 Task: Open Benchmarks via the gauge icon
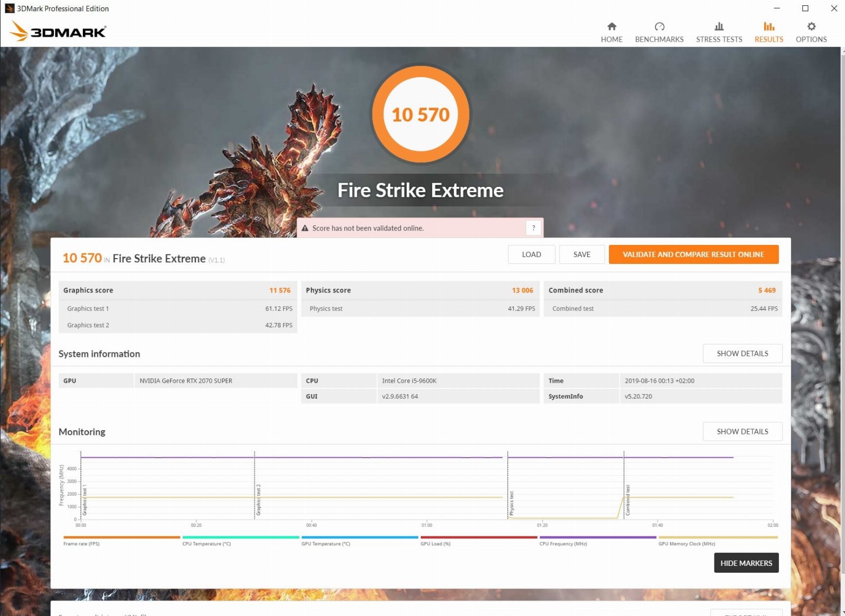click(659, 26)
